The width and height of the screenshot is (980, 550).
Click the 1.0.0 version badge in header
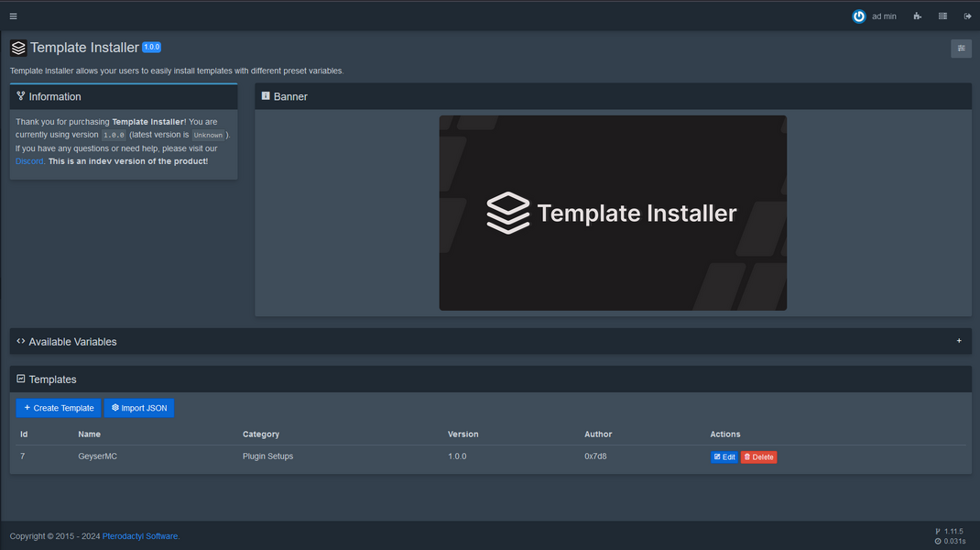(x=151, y=47)
